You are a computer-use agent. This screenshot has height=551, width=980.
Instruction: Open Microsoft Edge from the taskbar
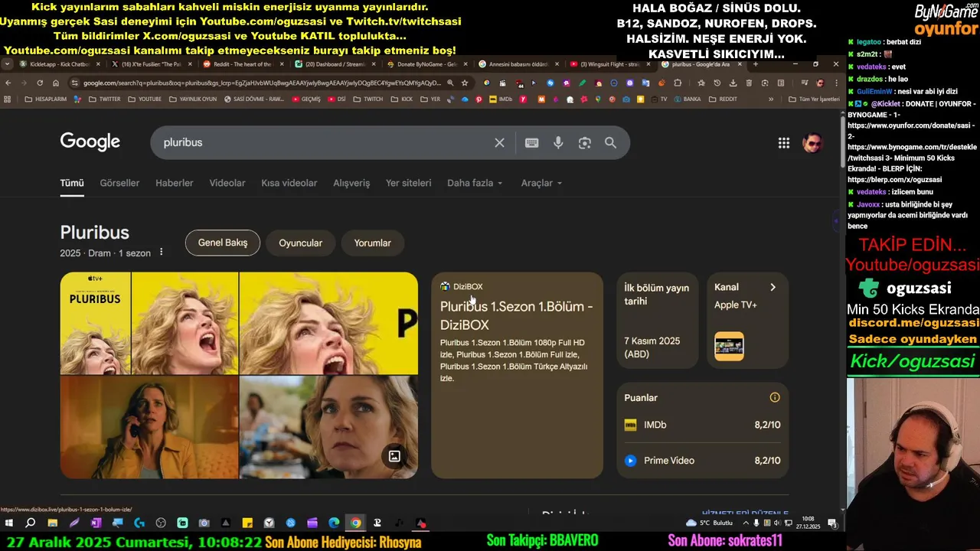(334, 523)
